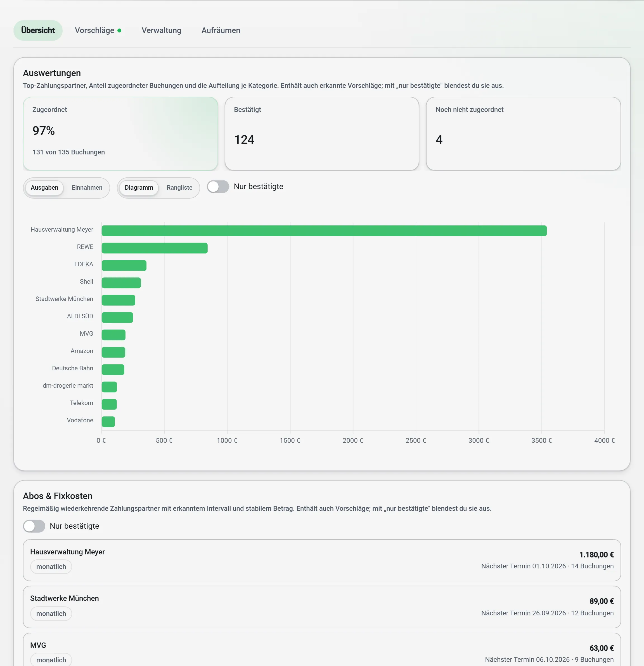The width and height of the screenshot is (644, 666).
Task: Open the Stadtwerke München subscription entry
Action: tap(322, 607)
